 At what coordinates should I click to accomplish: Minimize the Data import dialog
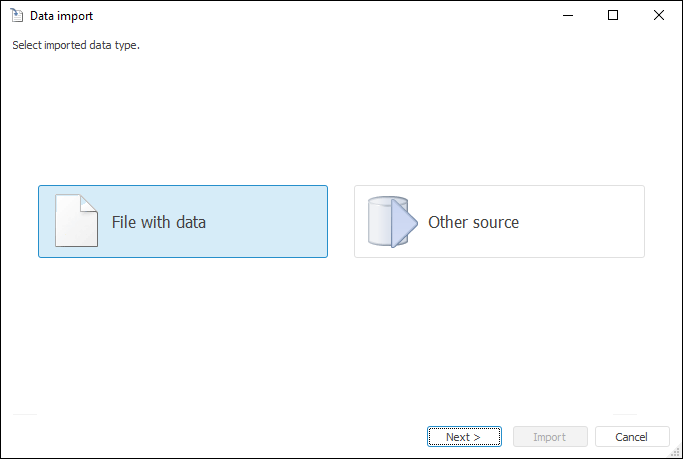[567, 16]
